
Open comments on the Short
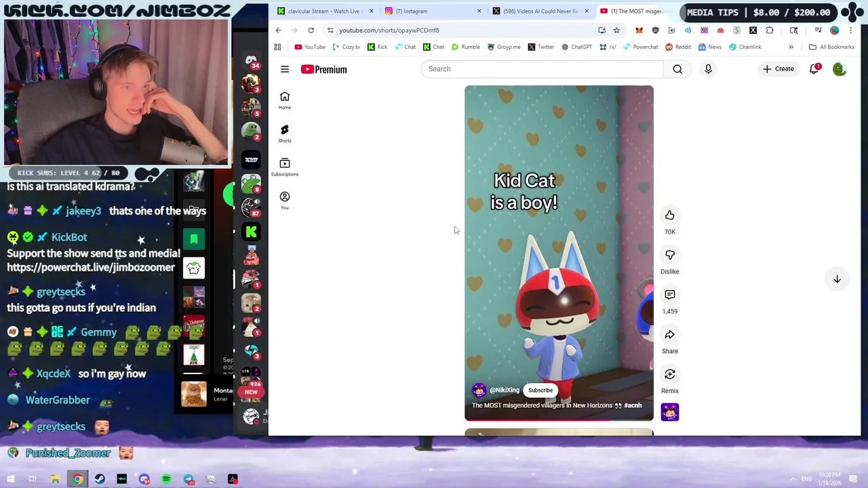(669, 295)
